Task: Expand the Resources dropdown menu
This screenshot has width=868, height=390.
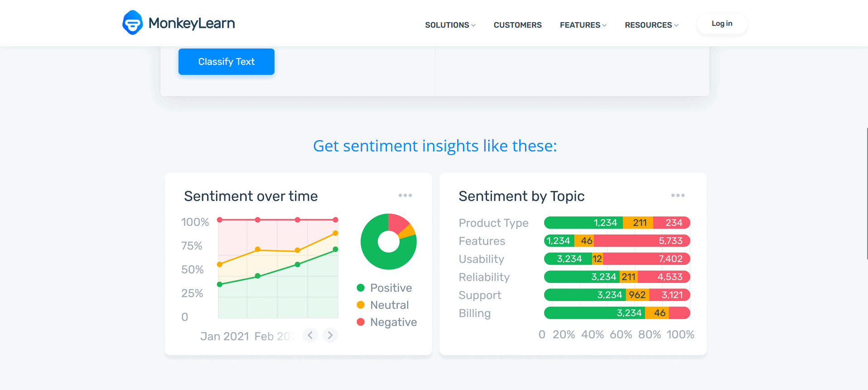Action: pyautogui.click(x=651, y=25)
